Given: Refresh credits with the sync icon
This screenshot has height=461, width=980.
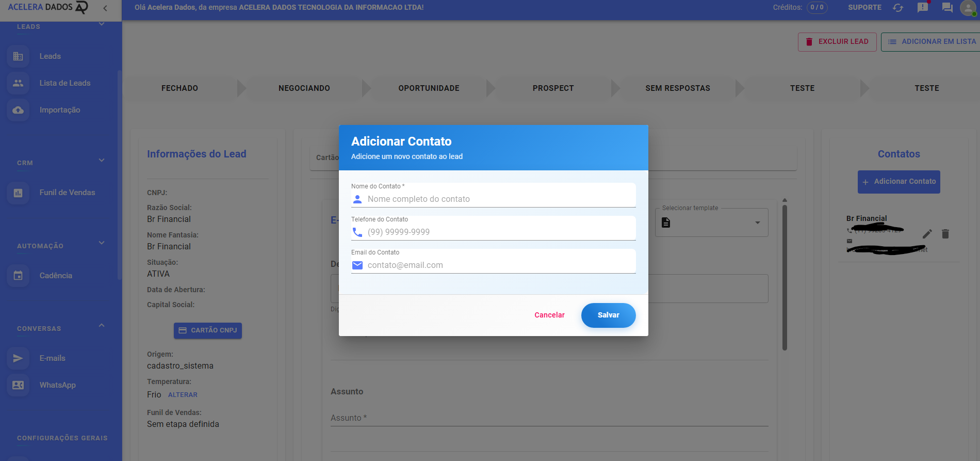Looking at the screenshot, I should click(898, 8).
